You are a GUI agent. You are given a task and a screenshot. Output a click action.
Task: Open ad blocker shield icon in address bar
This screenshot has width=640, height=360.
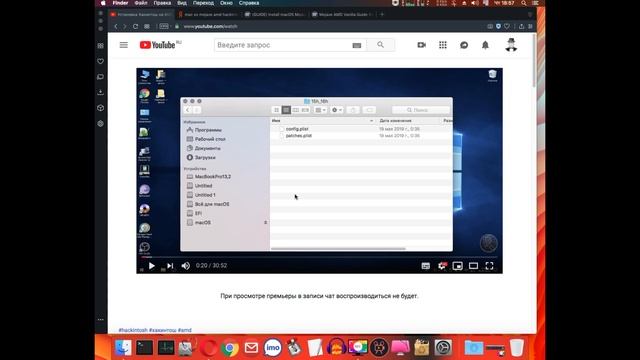498,26
